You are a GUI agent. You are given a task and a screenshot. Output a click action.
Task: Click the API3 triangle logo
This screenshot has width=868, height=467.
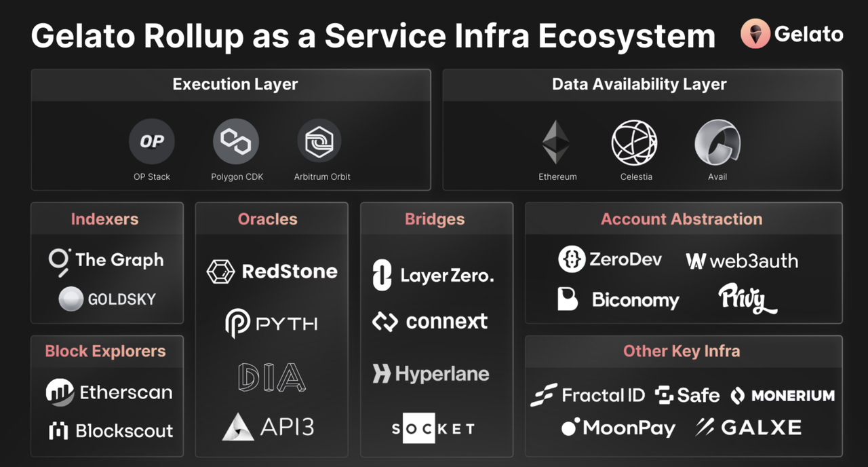coord(237,426)
